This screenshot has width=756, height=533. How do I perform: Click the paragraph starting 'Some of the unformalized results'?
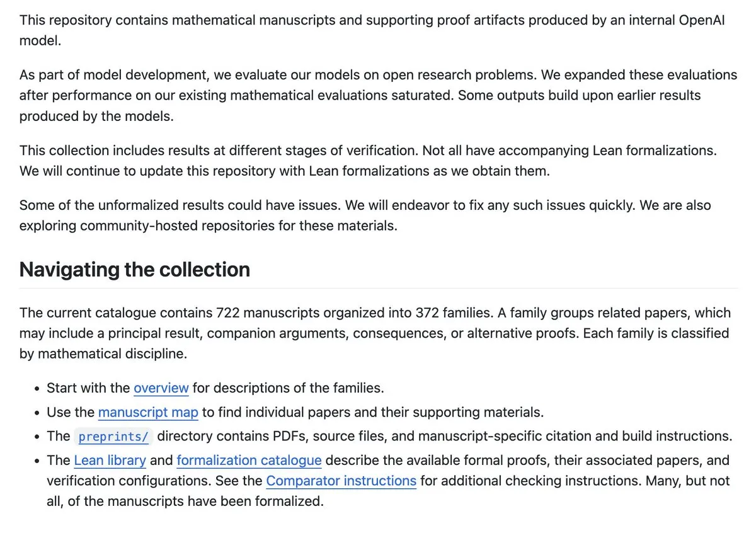(x=365, y=215)
